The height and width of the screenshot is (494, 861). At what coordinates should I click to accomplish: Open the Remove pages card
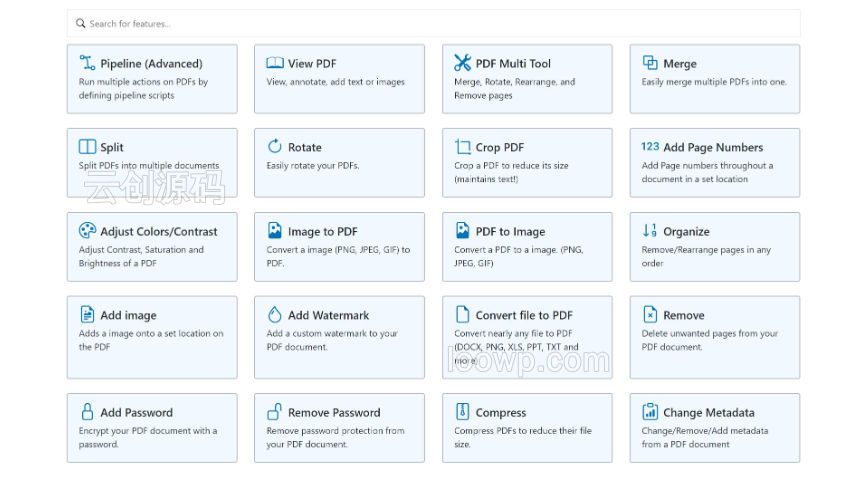click(714, 338)
